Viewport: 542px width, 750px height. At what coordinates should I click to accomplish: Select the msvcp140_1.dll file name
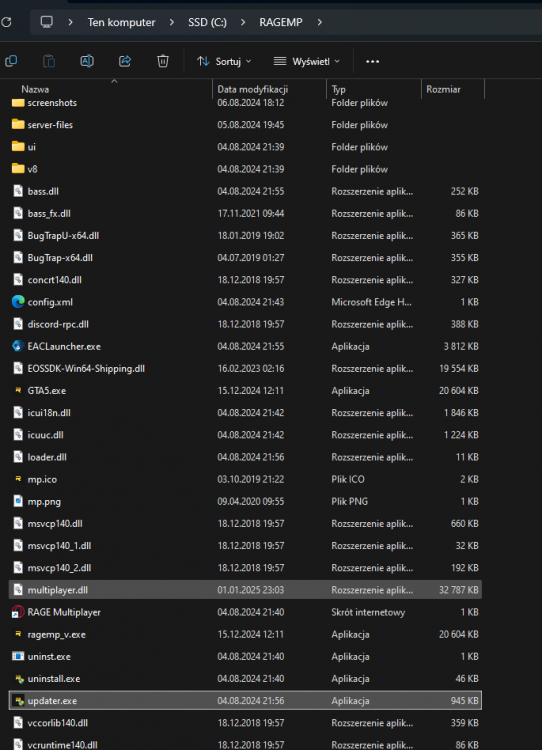[x=59, y=545]
